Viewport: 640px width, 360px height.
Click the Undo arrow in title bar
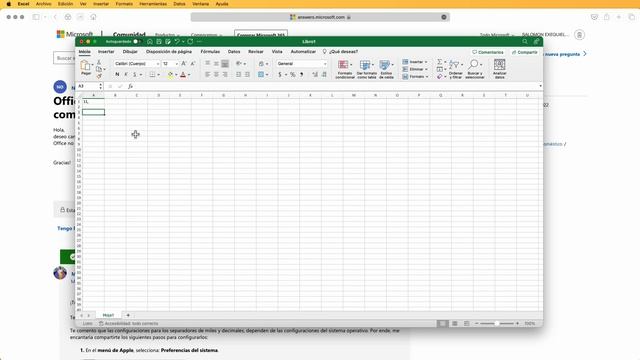pyautogui.click(x=177, y=42)
